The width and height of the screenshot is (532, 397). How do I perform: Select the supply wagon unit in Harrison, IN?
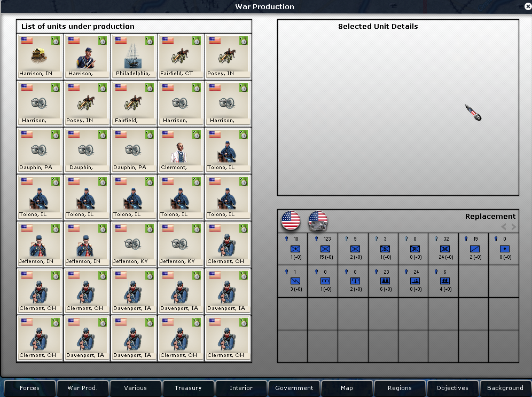40,57
